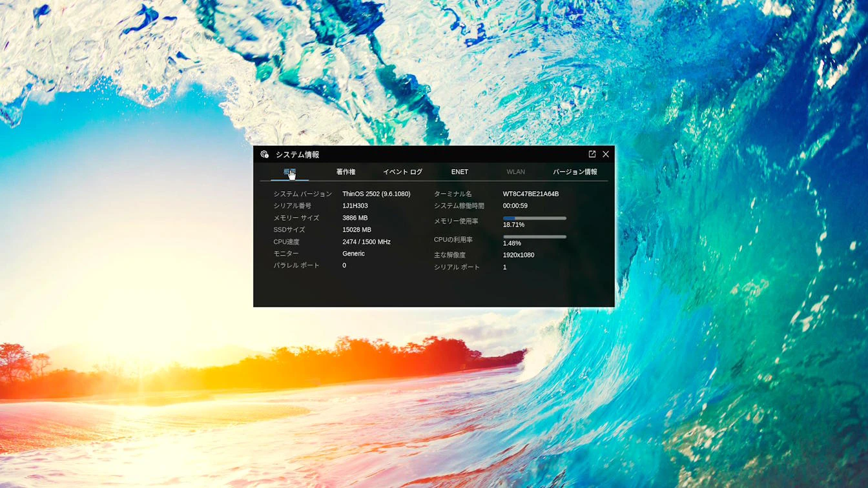Click the シリアル番号 label
This screenshot has height=488, width=868.
[x=292, y=206]
